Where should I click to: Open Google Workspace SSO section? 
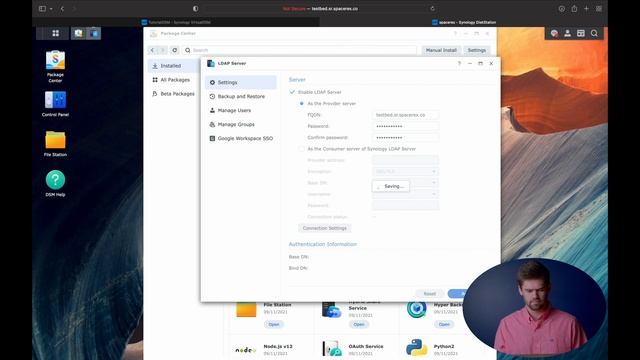(x=241, y=138)
